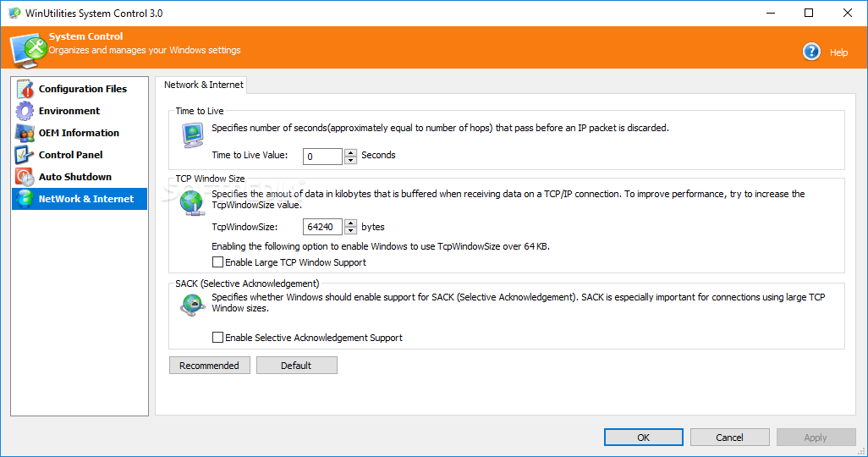
Task: Click the Environment gear icon
Action: click(x=25, y=111)
